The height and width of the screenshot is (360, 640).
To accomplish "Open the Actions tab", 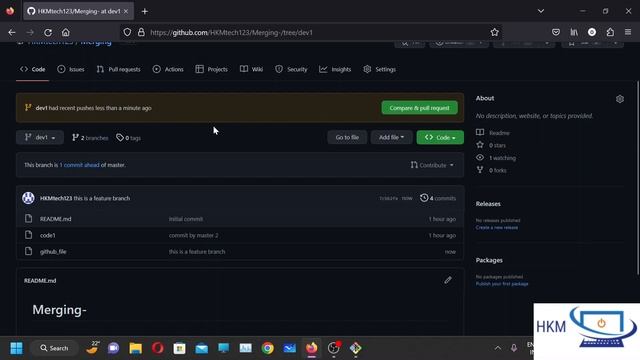I will [168, 69].
